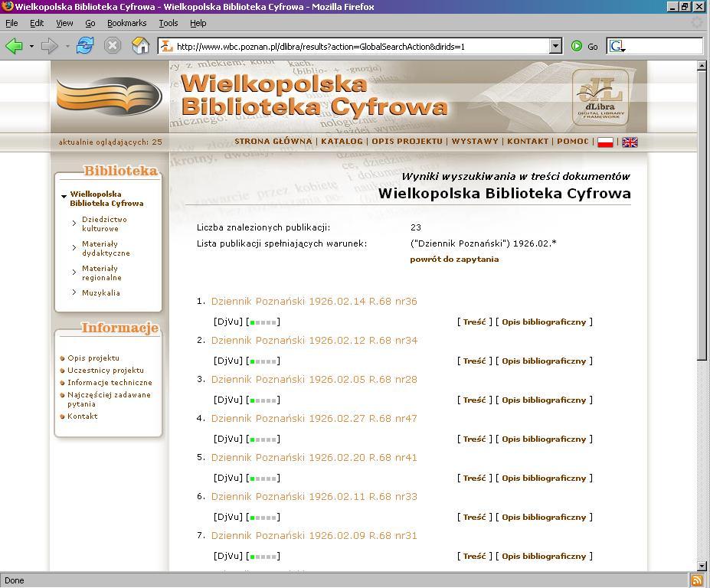This screenshot has height=588, width=710.
Task: Open Dziennik Poznański 1926.02.11 nr33 result
Action: [314, 497]
